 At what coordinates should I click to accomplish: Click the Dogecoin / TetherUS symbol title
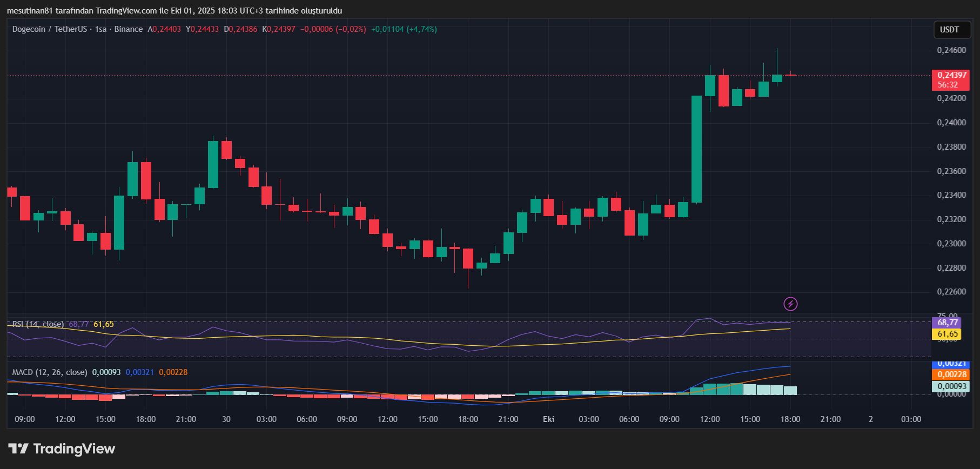[x=50, y=29]
